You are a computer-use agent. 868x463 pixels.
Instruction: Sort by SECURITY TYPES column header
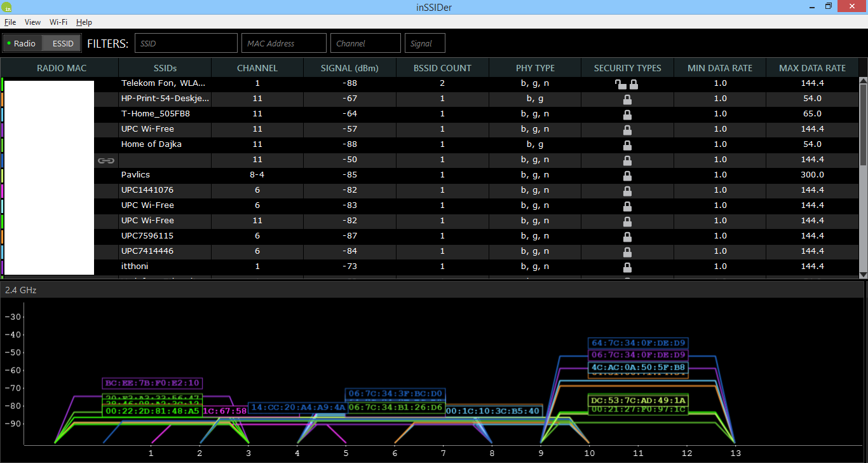627,68
